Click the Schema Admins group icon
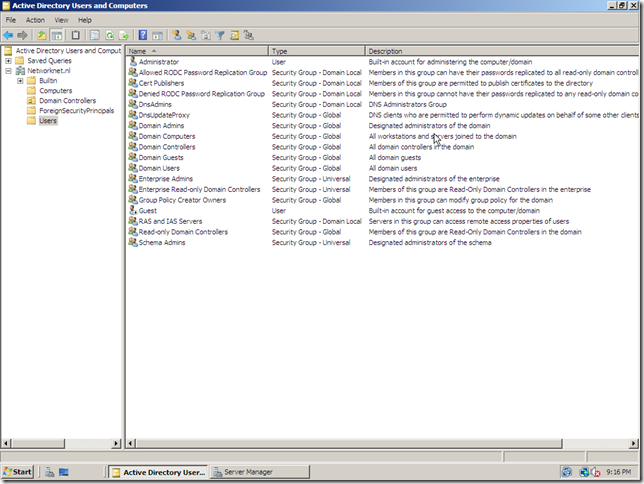Viewport: 644px width, 484px height. tap(133, 242)
